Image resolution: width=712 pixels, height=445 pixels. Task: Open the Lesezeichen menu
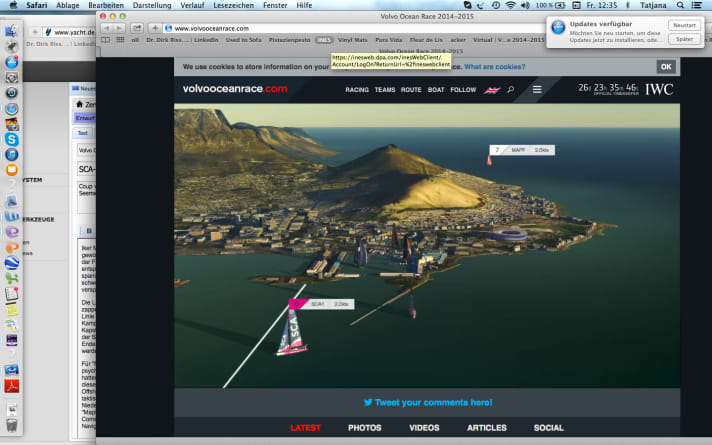pos(233,5)
